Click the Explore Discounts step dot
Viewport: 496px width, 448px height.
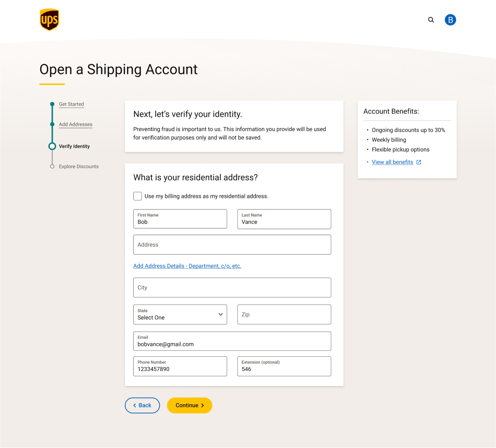[52, 166]
